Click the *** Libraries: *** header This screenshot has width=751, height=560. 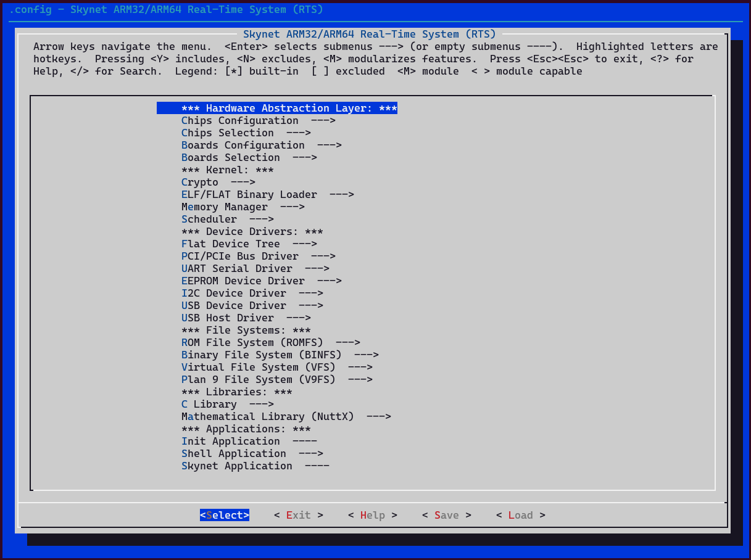(236, 392)
